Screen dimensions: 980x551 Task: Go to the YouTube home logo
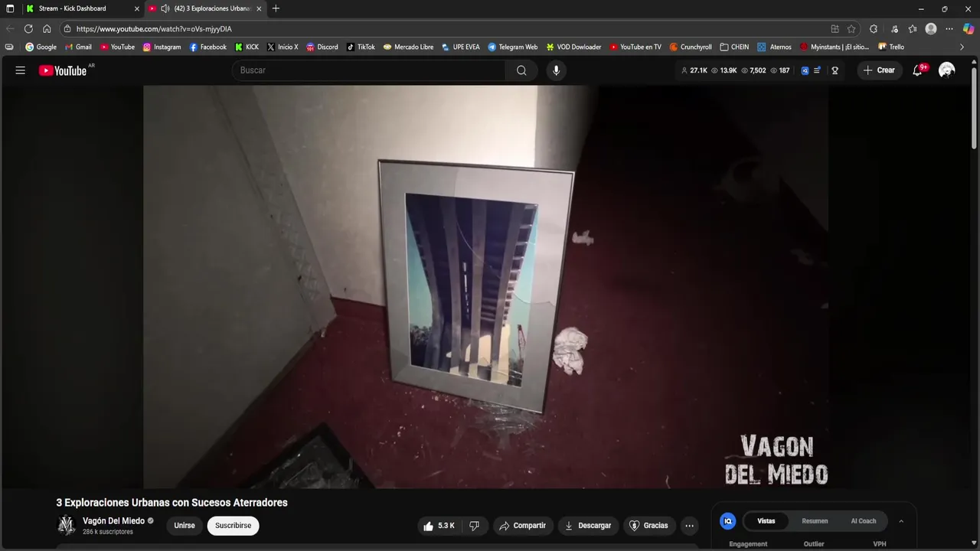[x=63, y=70]
